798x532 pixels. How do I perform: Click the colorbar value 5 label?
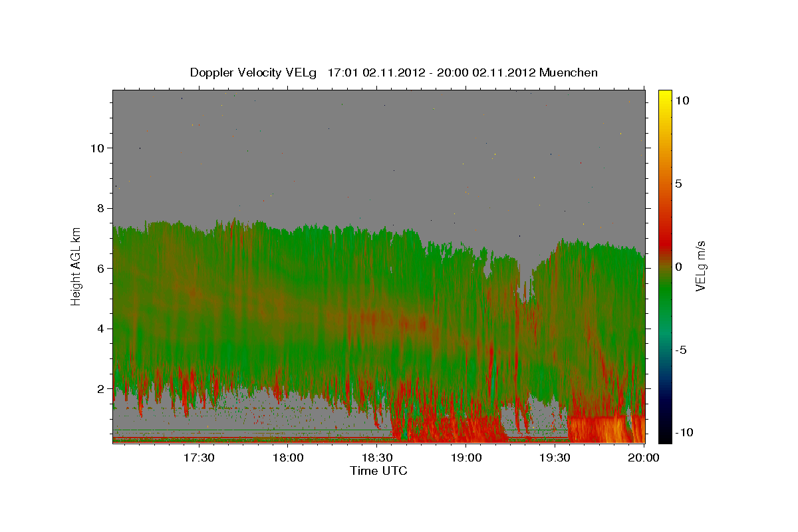coord(680,184)
